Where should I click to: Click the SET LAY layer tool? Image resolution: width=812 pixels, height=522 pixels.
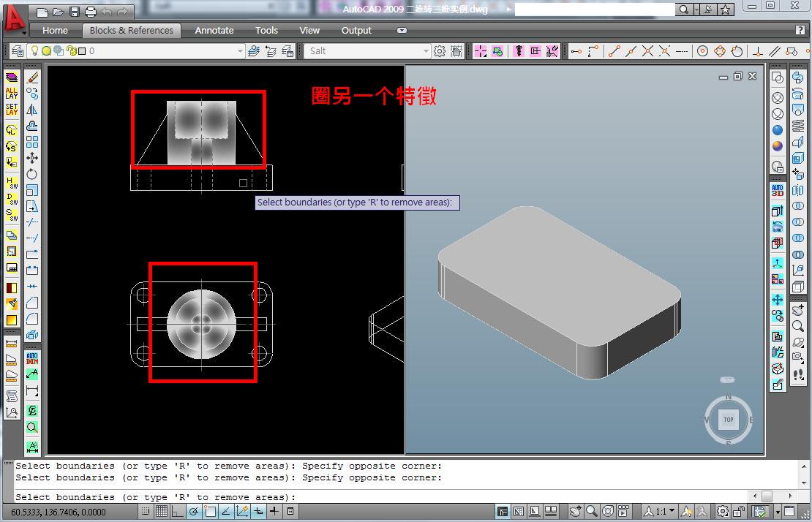(12, 109)
